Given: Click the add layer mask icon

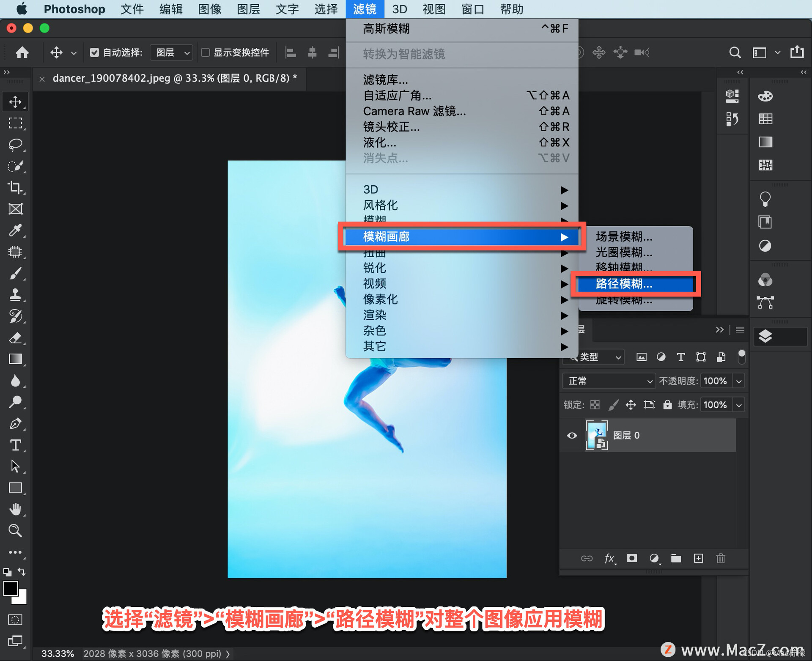Looking at the screenshot, I should 632,558.
